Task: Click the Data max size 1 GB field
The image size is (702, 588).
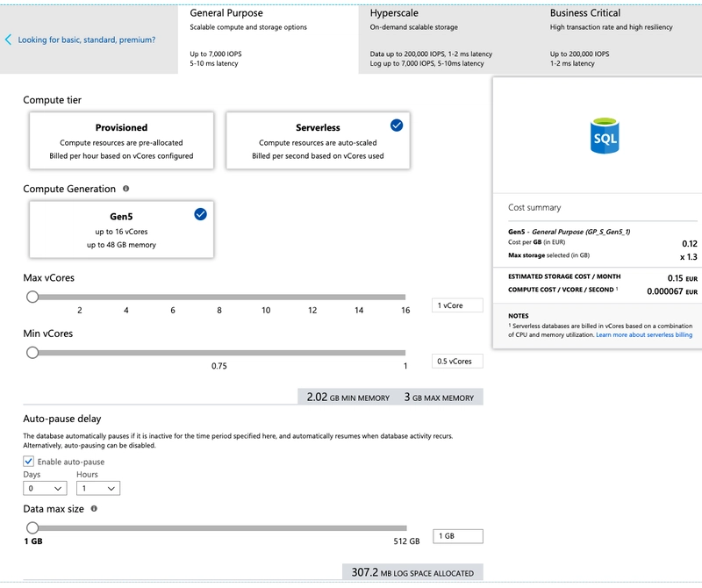Action: (459, 536)
